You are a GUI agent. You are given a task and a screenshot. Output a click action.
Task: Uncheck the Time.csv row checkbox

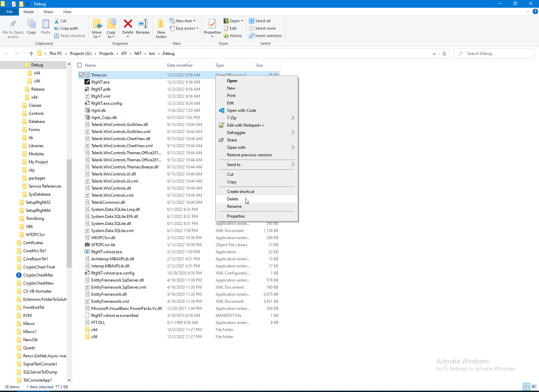[82, 75]
